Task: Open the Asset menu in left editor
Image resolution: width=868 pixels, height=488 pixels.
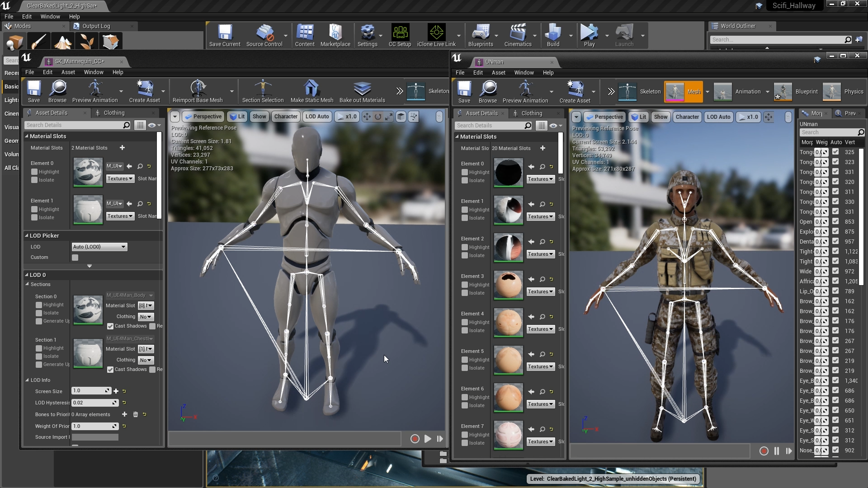Action: [67, 72]
